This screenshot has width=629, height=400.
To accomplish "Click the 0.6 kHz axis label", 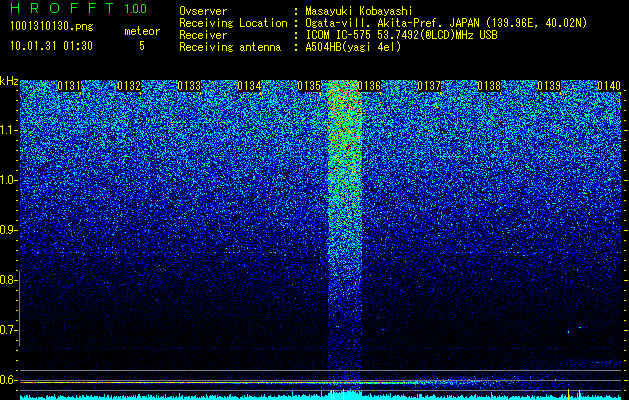I will [x=7, y=380].
